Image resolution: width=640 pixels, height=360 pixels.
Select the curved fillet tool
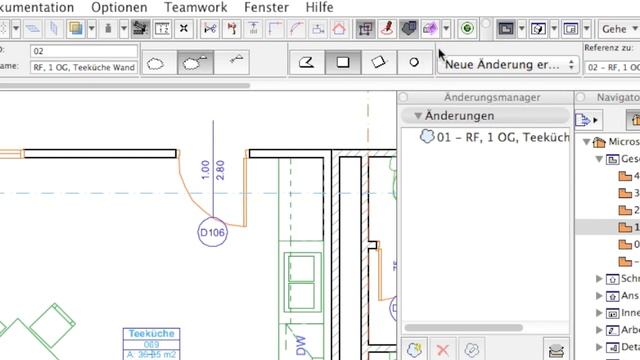pos(296,29)
